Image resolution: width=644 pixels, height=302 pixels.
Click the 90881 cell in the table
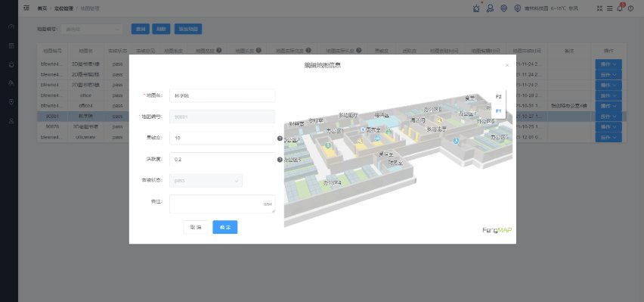52,117
